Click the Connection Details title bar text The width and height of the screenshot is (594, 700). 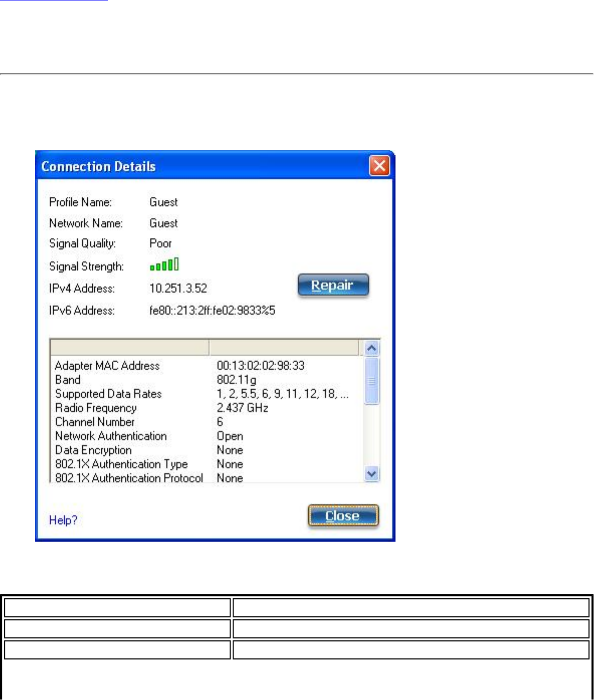pyautogui.click(x=98, y=166)
